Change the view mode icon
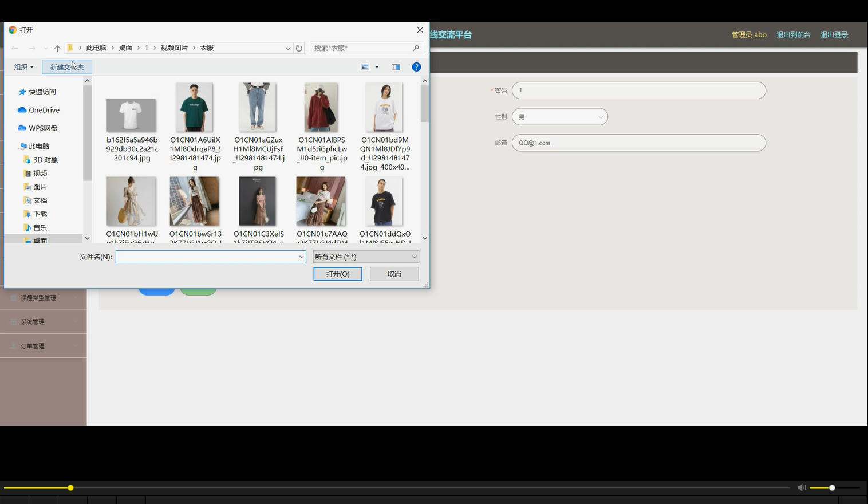Image resolution: width=868 pixels, height=504 pixels. [x=365, y=67]
